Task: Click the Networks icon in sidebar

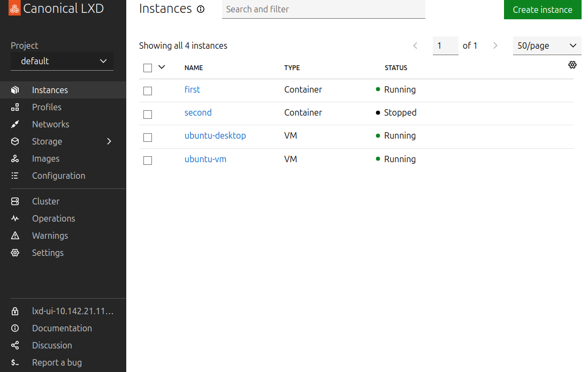Action: tap(15, 124)
